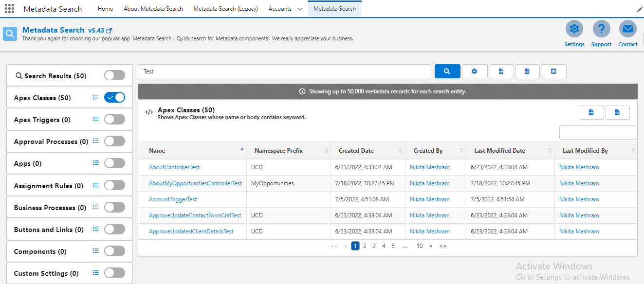Open the AccountTriggerTest class link
Viewport: 644px width, 284px height.
pos(173,199)
